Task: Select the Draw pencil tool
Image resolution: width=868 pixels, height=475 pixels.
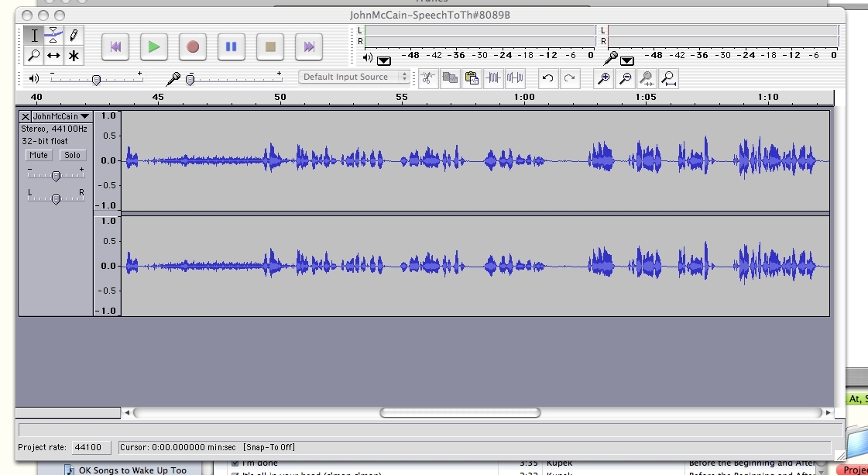Action: pyautogui.click(x=74, y=35)
